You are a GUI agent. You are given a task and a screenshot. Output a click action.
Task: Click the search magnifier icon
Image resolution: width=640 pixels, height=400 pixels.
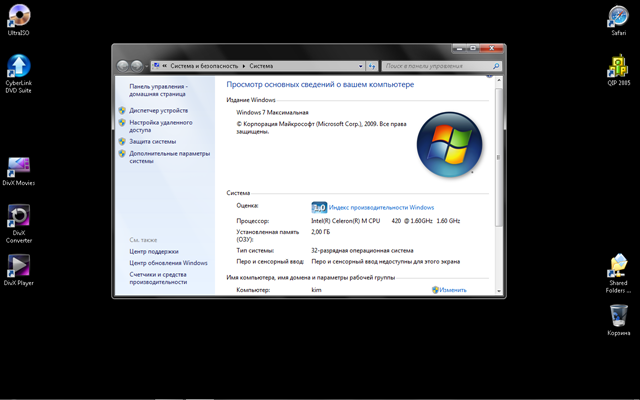coord(496,66)
